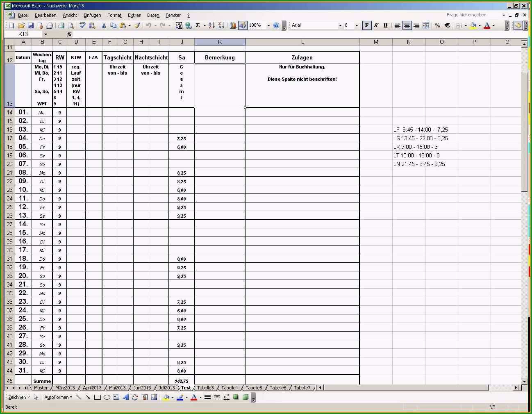The width and height of the screenshot is (532, 414).
Task: Toggle italic formatting K button
Action: pyautogui.click(x=376, y=25)
